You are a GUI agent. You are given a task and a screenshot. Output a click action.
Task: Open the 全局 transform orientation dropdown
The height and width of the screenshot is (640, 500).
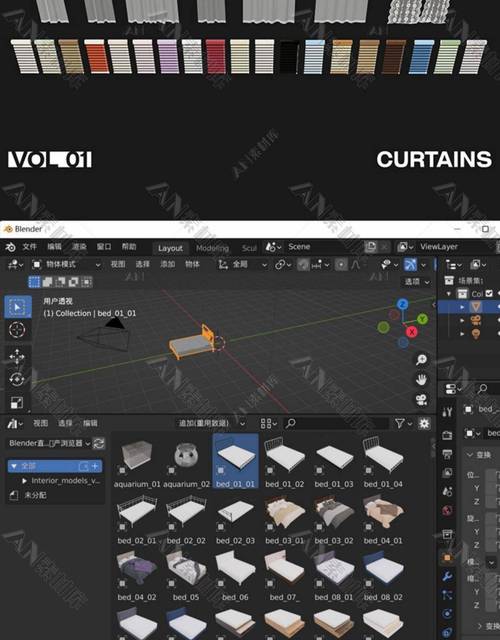point(242,265)
